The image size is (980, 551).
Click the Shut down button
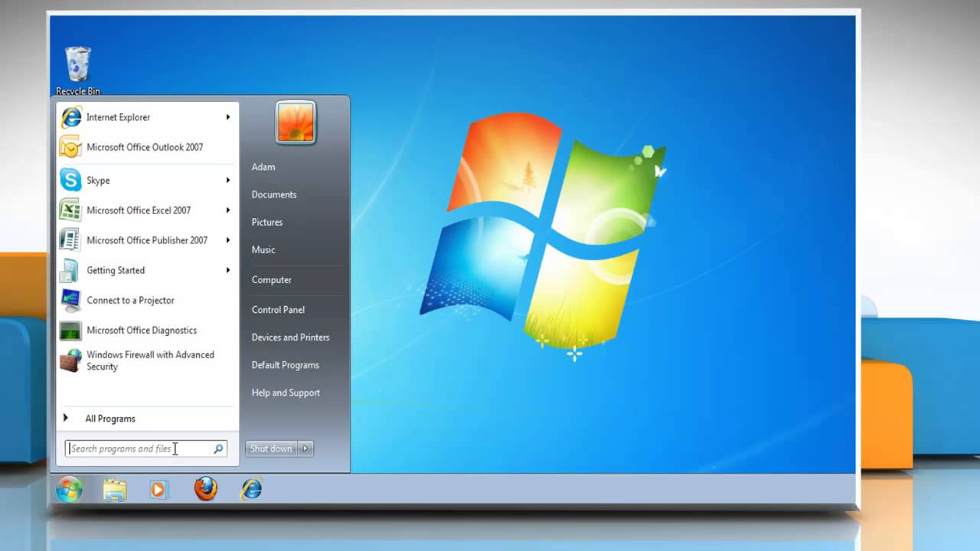click(x=271, y=448)
